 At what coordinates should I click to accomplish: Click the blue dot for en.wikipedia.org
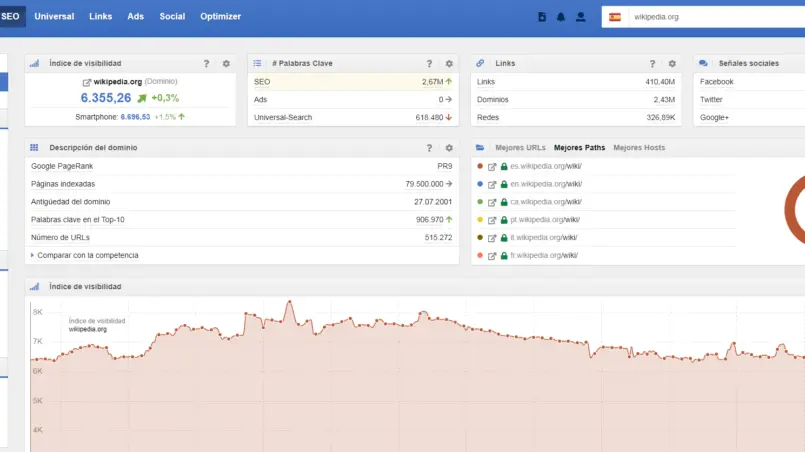tap(480, 184)
